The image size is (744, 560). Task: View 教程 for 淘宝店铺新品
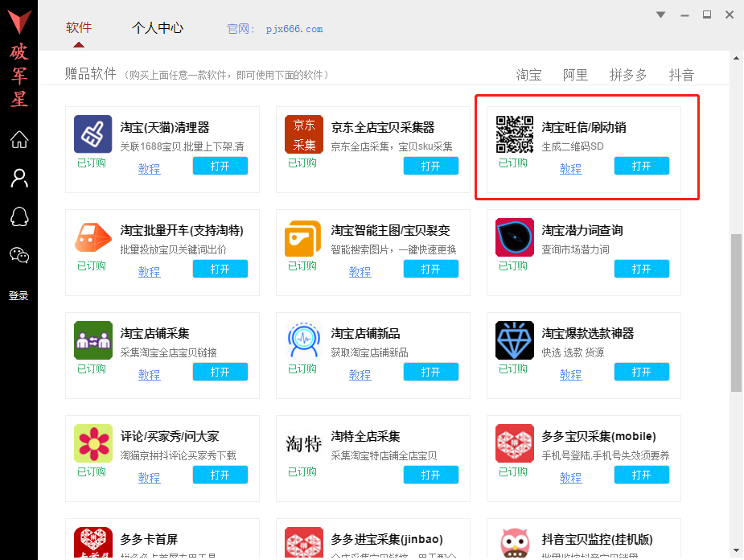coord(360,375)
